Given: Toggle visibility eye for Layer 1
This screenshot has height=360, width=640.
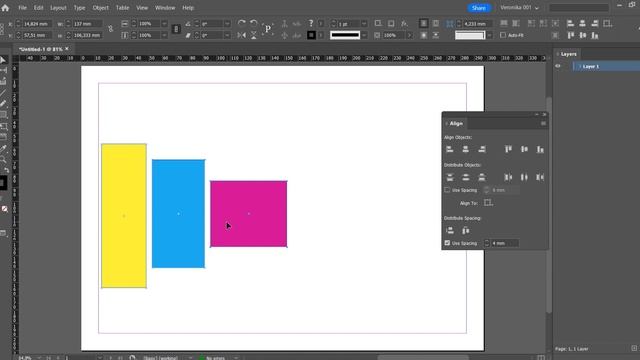Looking at the screenshot, I should (x=558, y=66).
